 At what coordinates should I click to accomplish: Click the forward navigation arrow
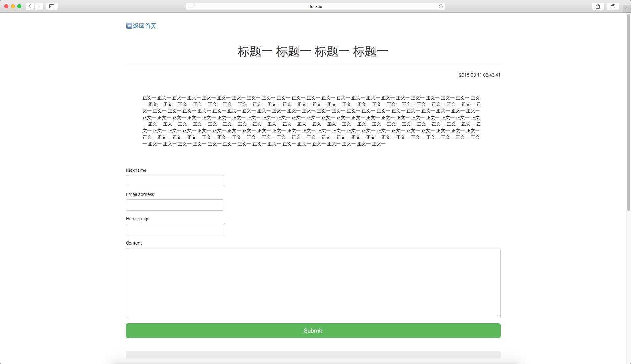pyautogui.click(x=39, y=6)
